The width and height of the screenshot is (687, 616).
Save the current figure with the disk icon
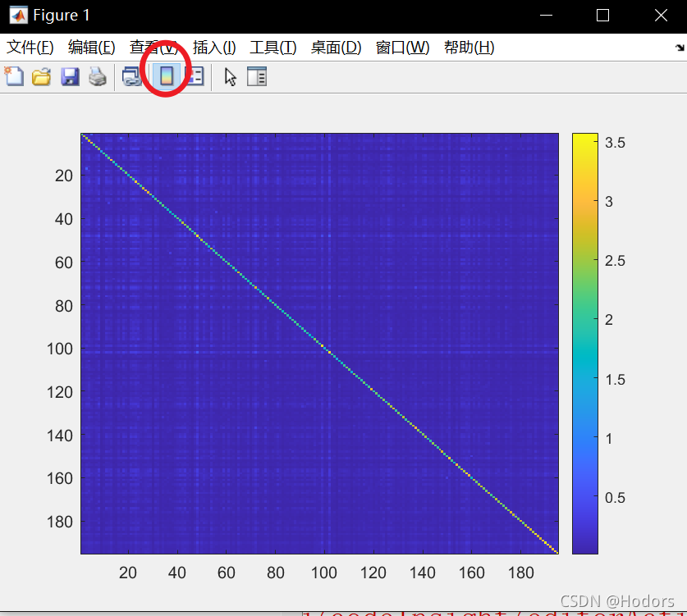point(70,76)
